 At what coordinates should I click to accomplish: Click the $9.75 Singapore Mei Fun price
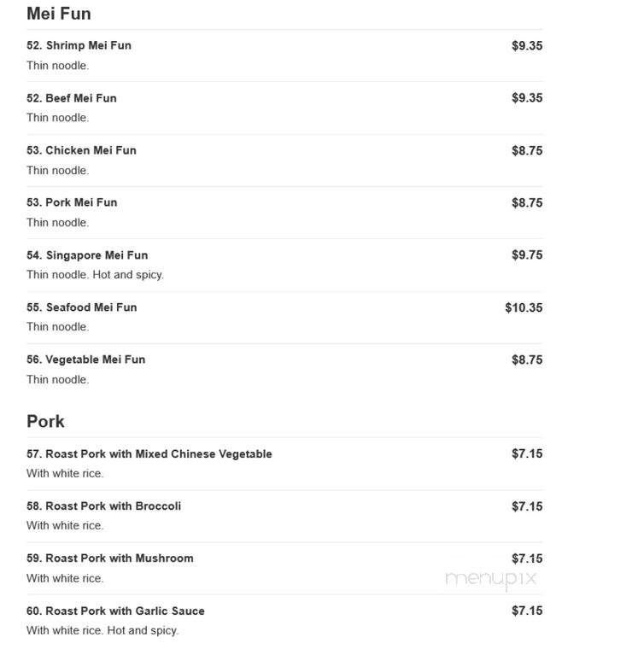[527, 255]
